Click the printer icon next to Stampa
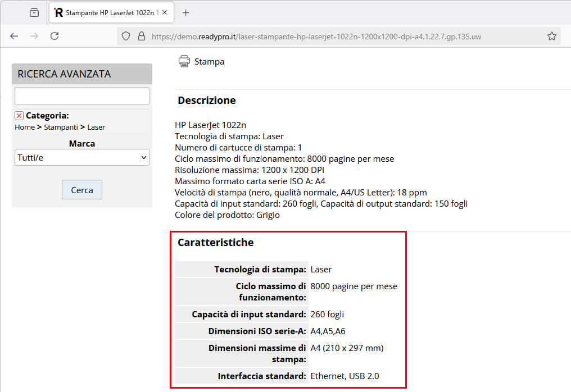 pyautogui.click(x=184, y=61)
